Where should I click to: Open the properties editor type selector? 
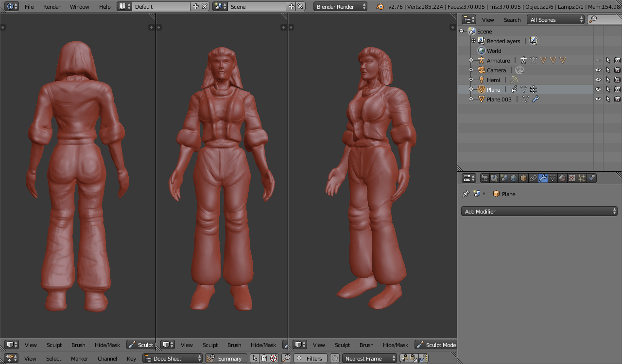point(469,178)
